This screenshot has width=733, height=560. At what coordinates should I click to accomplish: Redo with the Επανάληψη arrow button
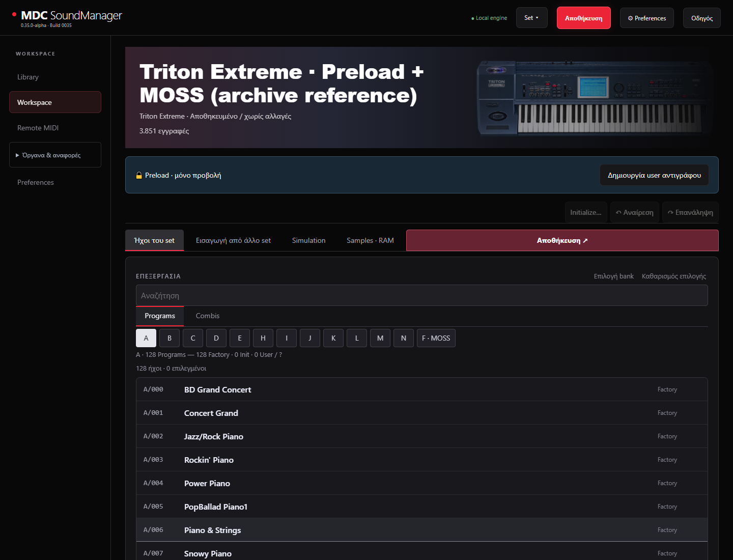690,212
